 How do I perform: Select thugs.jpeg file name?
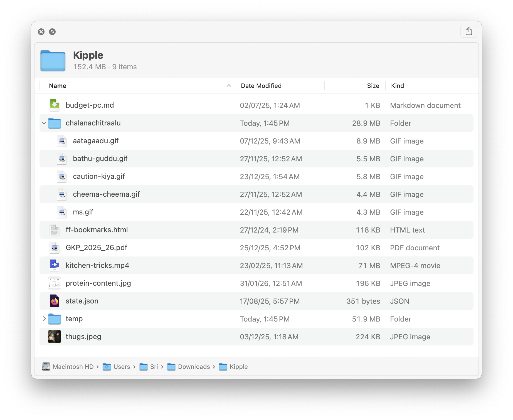tap(83, 337)
